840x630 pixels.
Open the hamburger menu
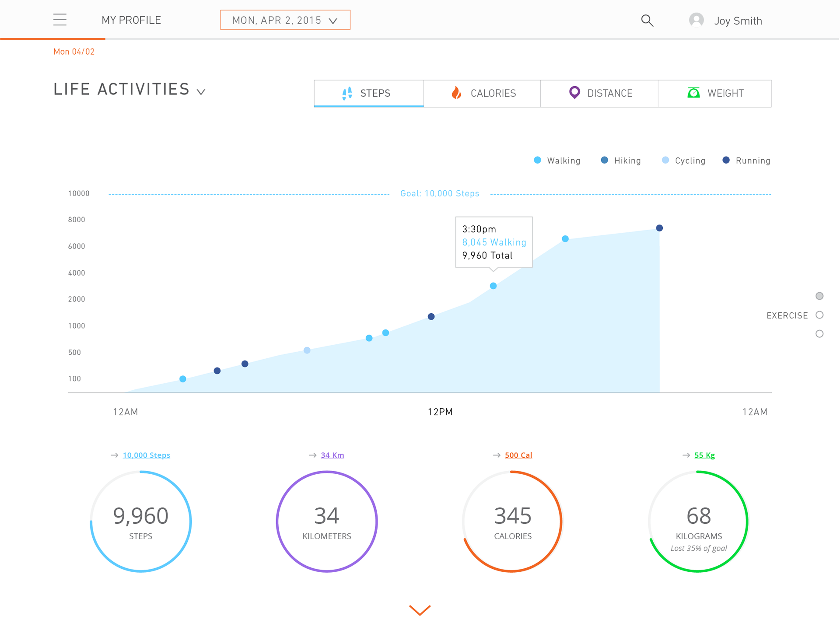click(60, 20)
